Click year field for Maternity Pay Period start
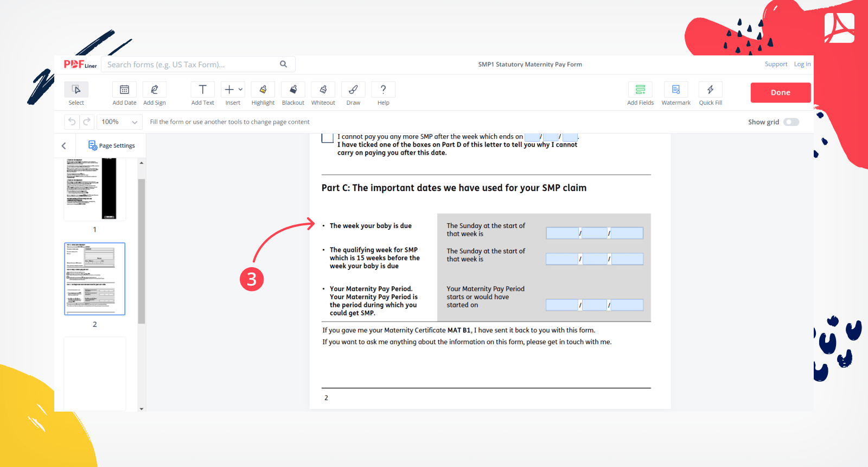Image resolution: width=868 pixels, height=467 pixels. [627, 305]
